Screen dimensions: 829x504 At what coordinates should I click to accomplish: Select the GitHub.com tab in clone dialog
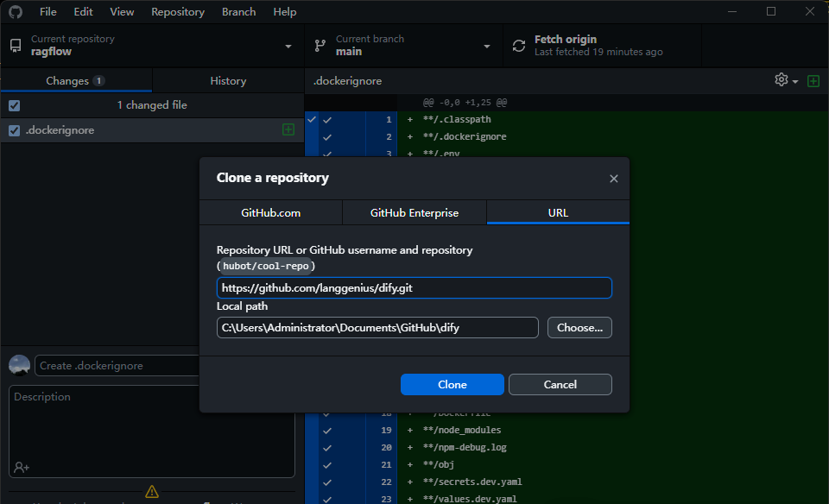tap(270, 212)
